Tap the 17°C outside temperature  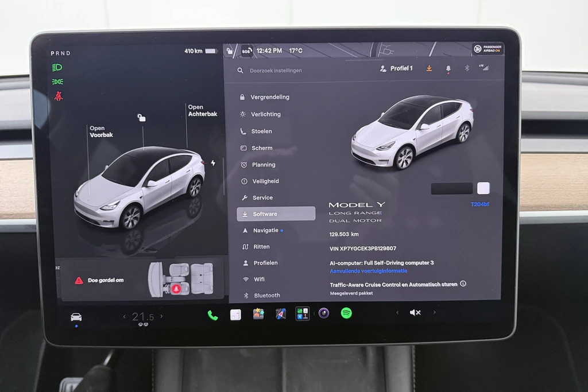[296, 51]
